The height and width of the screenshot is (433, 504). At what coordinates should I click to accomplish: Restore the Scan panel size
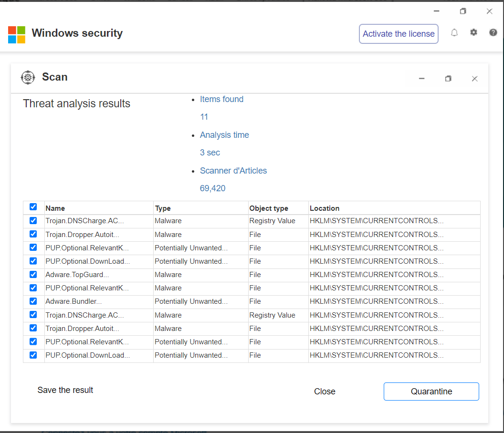[448, 79]
